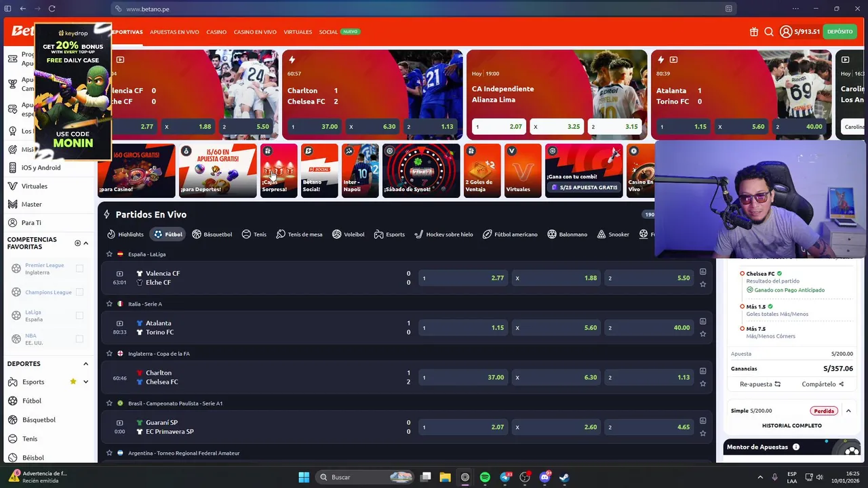Screen dimensions: 868x488
Task: Favorite the Brasil Campeonato Paulista league star
Action: [x=109, y=403]
